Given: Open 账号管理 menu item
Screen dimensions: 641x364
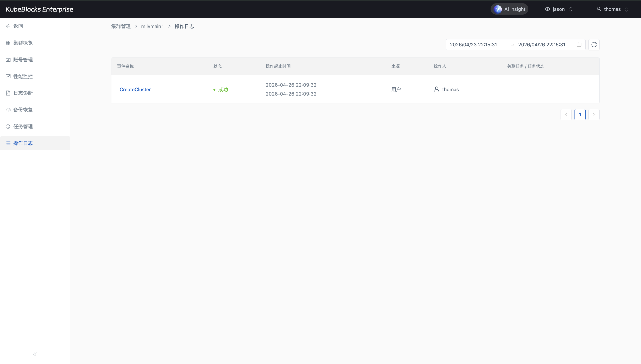Looking at the screenshot, I should (23, 60).
